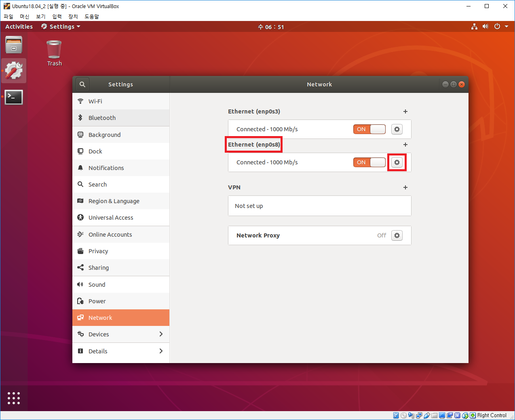Open the 파일 menu in VirtualBox
Viewport: 515px width, 420px height.
point(8,17)
